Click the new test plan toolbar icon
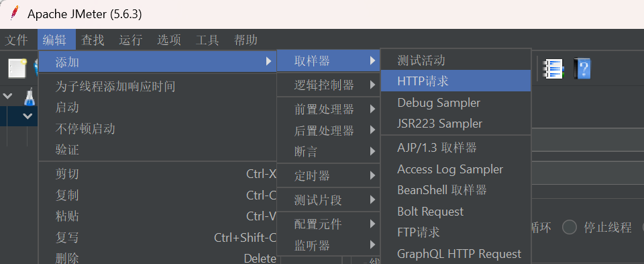Screen dimensions: 644x264 pyautogui.click(x=17, y=69)
